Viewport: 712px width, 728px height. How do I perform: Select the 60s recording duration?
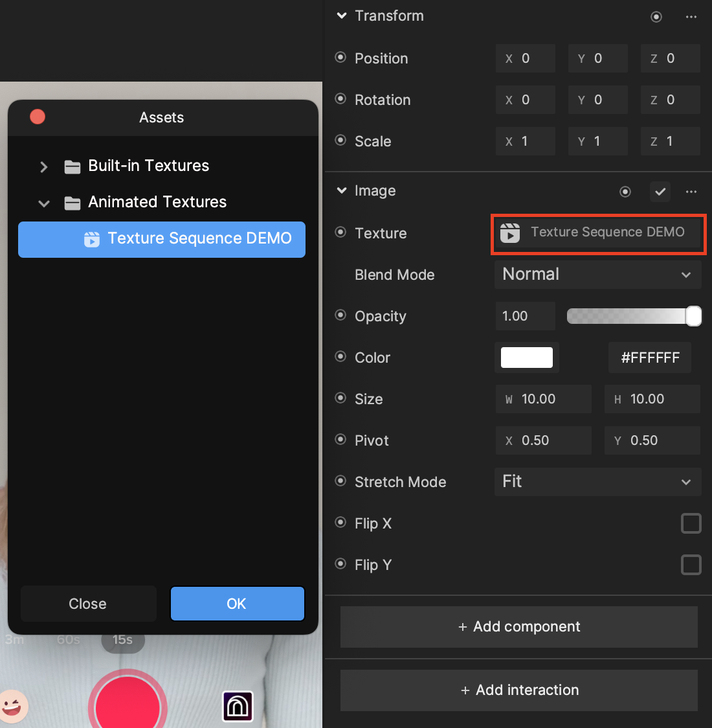(x=67, y=639)
